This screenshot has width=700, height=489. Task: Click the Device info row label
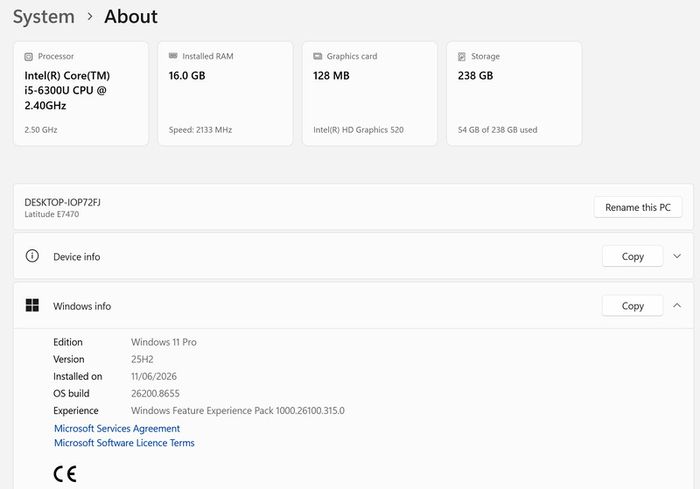[x=76, y=257]
